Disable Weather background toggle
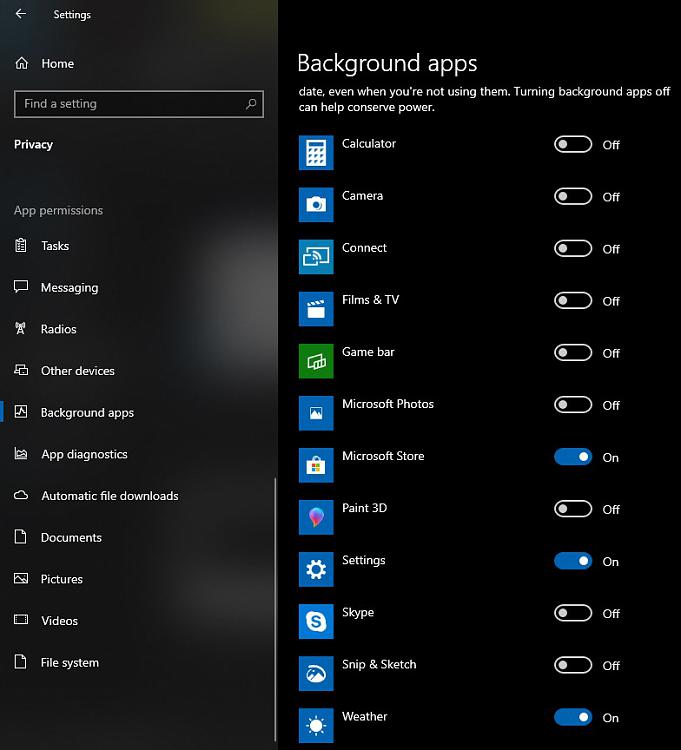Screen dimensions: 681x750 pyautogui.click(x=573, y=717)
